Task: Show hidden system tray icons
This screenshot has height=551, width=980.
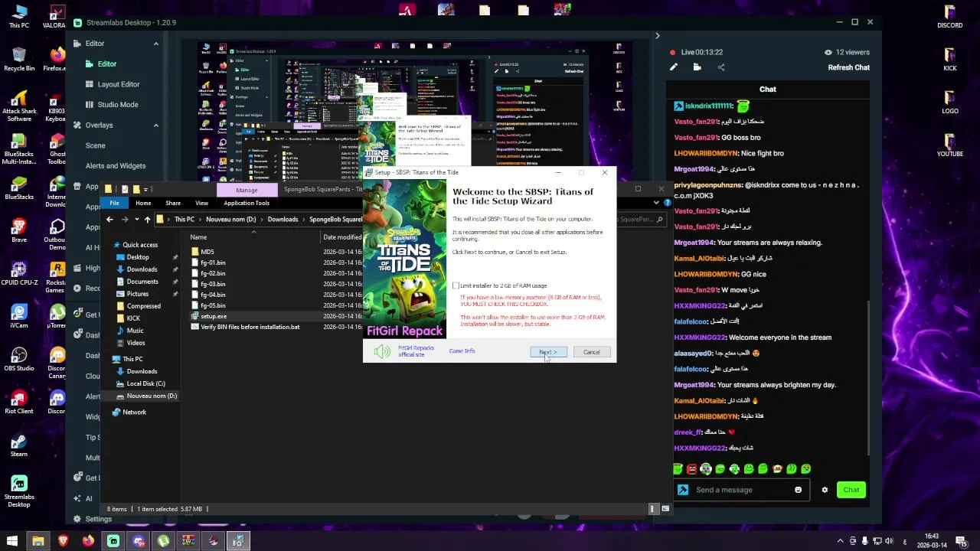Action: tap(841, 541)
